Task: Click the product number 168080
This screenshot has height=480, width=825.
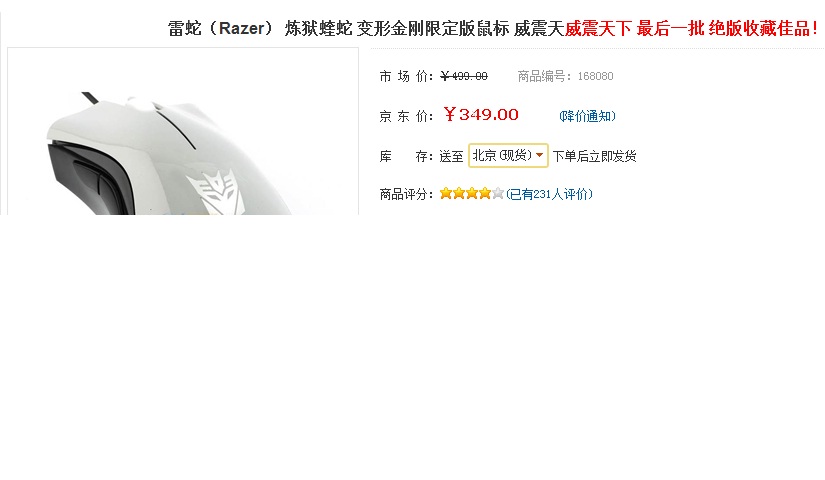Action: tap(596, 76)
